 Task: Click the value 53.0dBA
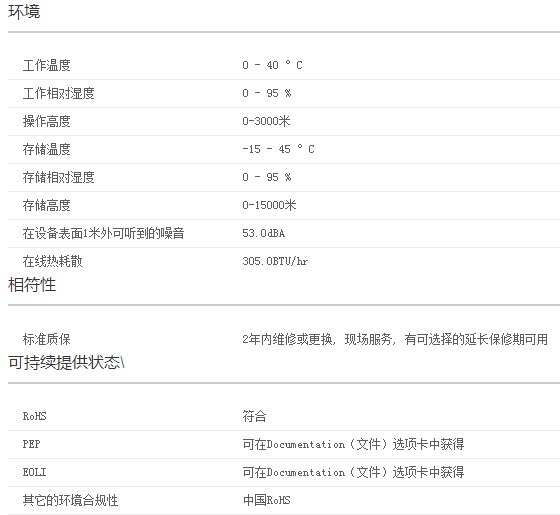[264, 234]
